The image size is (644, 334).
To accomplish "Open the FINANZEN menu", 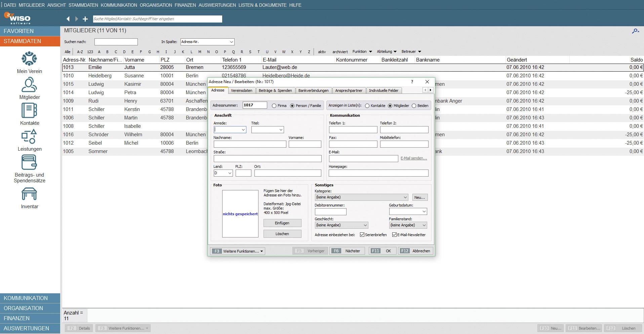I will tap(185, 5).
